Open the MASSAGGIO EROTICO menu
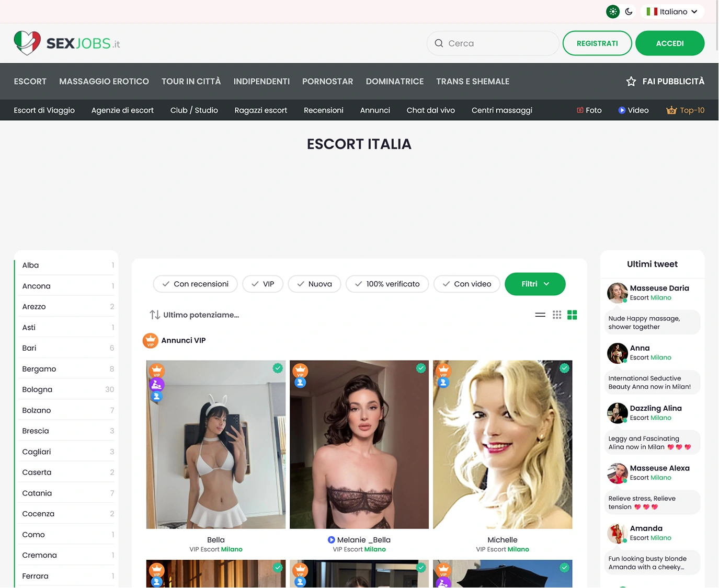Screen dimensions: 719x588 tap(104, 82)
